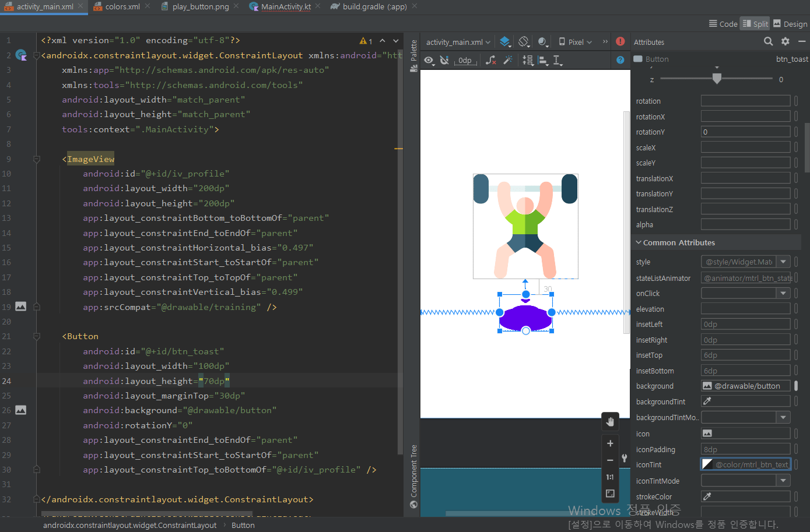Click the theme selector icon next to orientation
This screenshot has height=532, width=810.
tap(542, 41)
